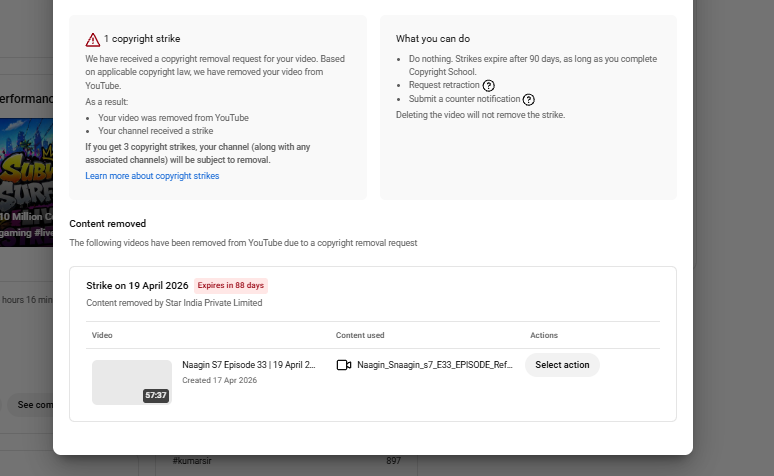This screenshot has width=774, height=476.
Task: Click Content removed by Star India Private Limited
Action: (174, 303)
